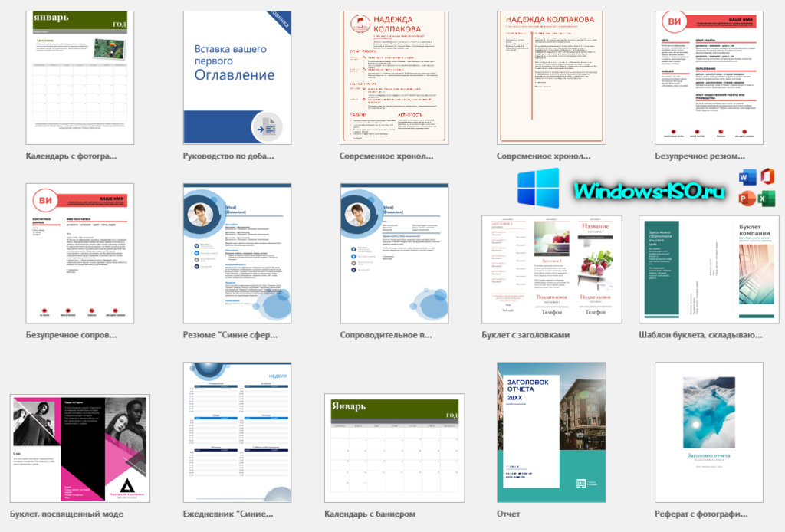
Task: Select the teal 'Буклет компании' template thumbnail
Action: [709, 269]
